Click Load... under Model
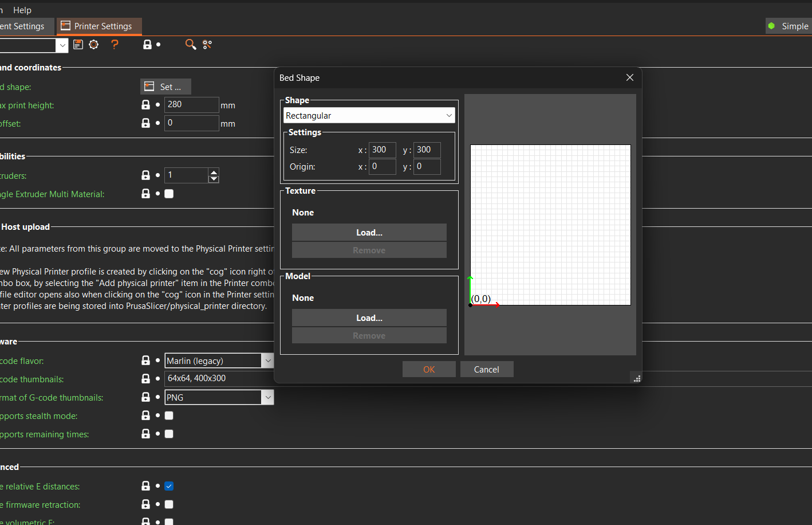812x525 pixels. (x=369, y=318)
